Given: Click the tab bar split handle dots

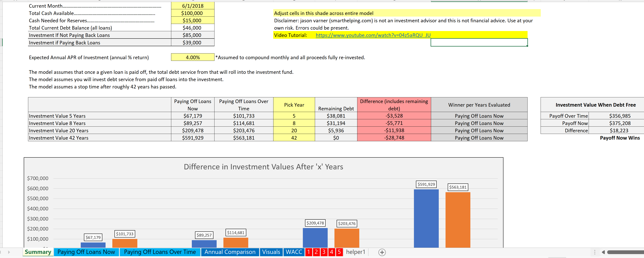Looking at the screenshot, I should click(595, 252).
